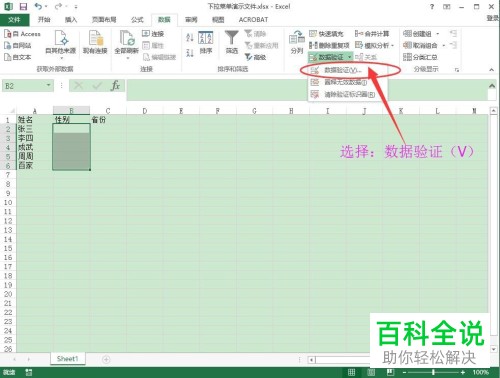Click the grayed 关系 (Relationships) icon
The width and height of the screenshot is (500, 378).
click(359, 57)
